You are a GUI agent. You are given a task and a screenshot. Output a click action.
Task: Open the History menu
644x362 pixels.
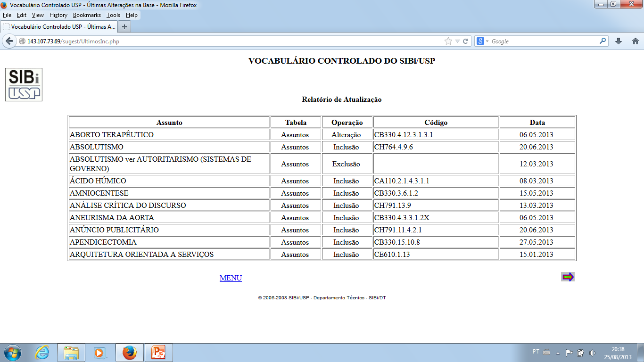pos(58,15)
